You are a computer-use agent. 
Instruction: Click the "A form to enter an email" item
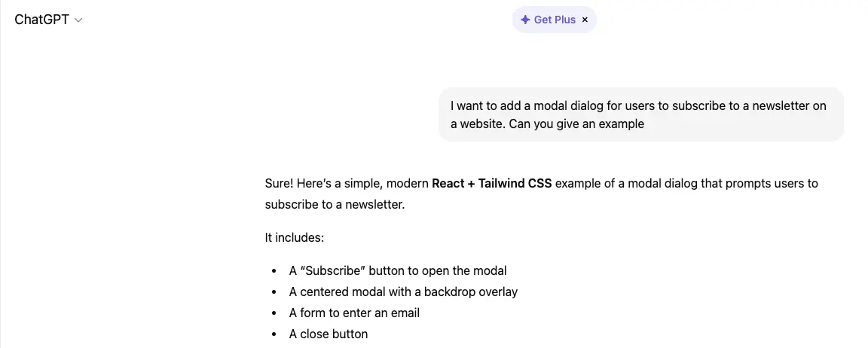[354, 313]
